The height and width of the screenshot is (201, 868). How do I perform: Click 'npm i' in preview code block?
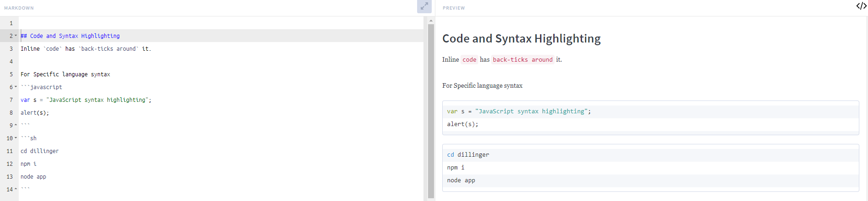[456, 167]
